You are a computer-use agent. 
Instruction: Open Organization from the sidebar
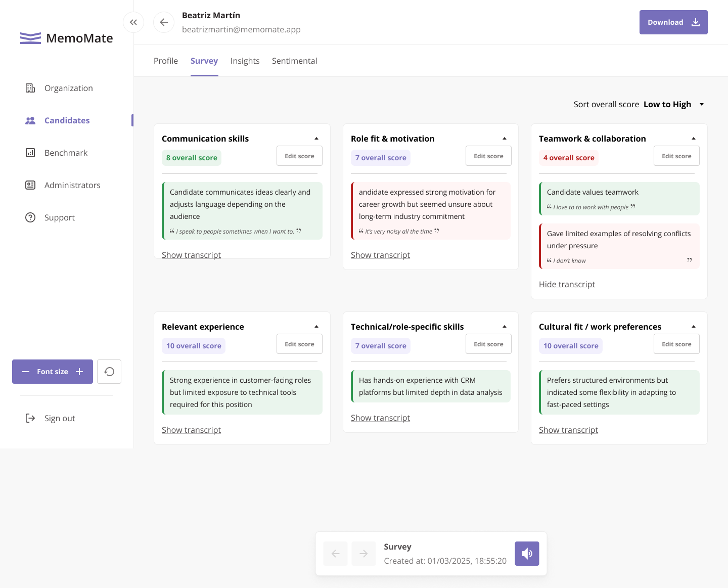click(x=68, y=88)
